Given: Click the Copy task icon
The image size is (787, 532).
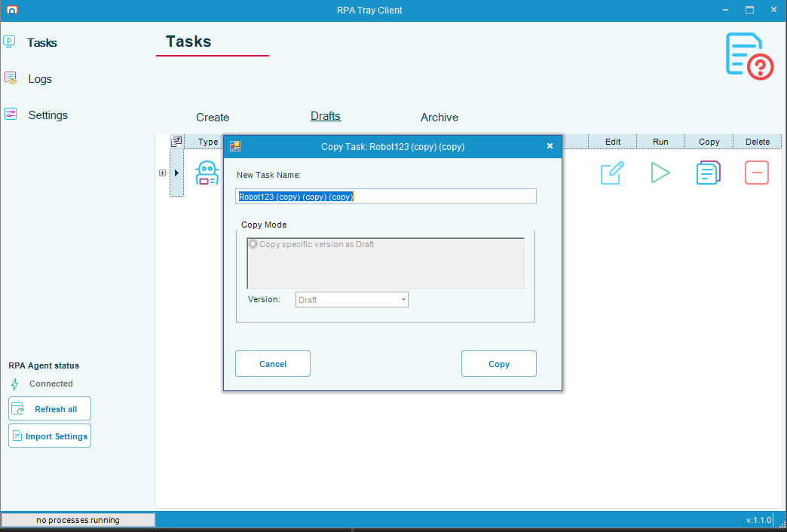Looking at the screenshot, I should [709, 173].
